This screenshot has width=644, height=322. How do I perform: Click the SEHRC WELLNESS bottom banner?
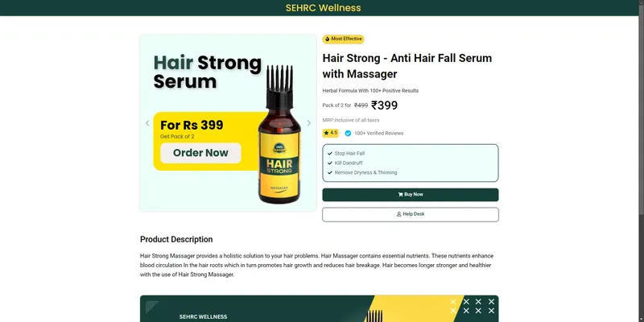click(x=319, y=308)
